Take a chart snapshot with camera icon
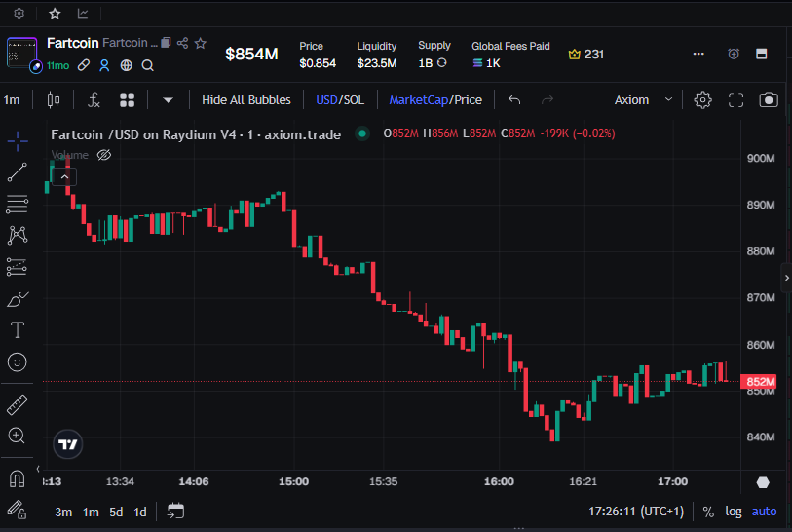 click(769, 100)
